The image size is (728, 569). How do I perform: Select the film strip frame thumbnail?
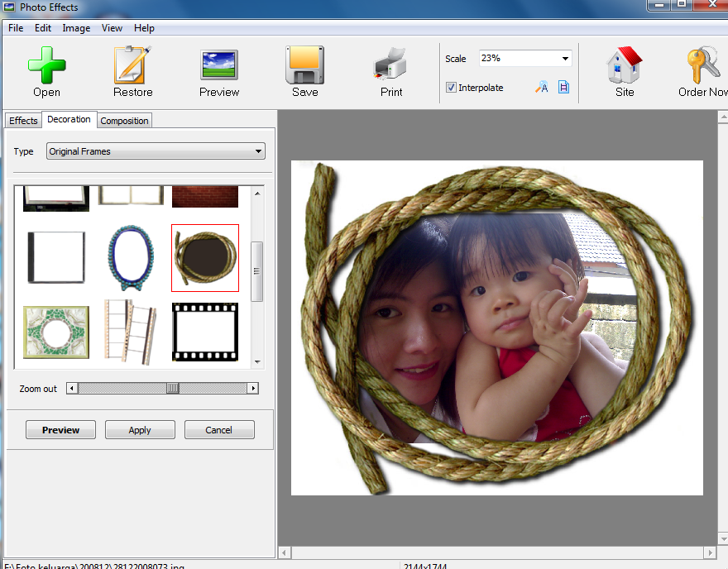[205, 332]
